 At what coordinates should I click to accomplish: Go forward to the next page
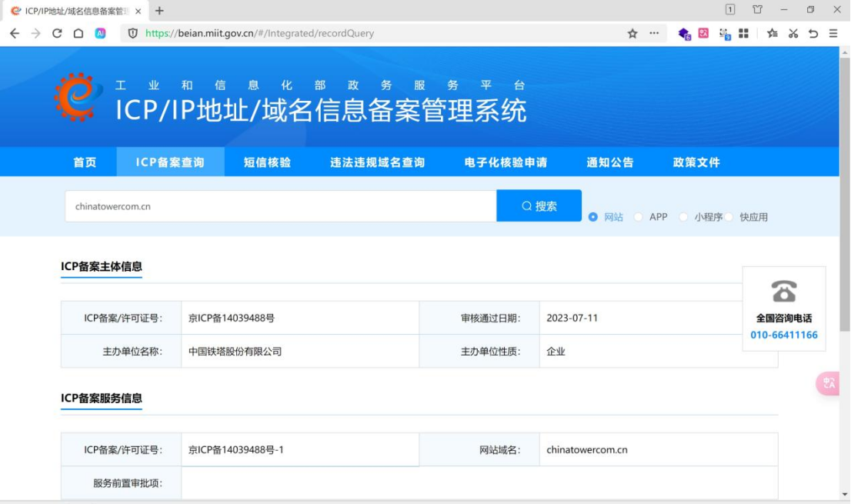point(36,34)
